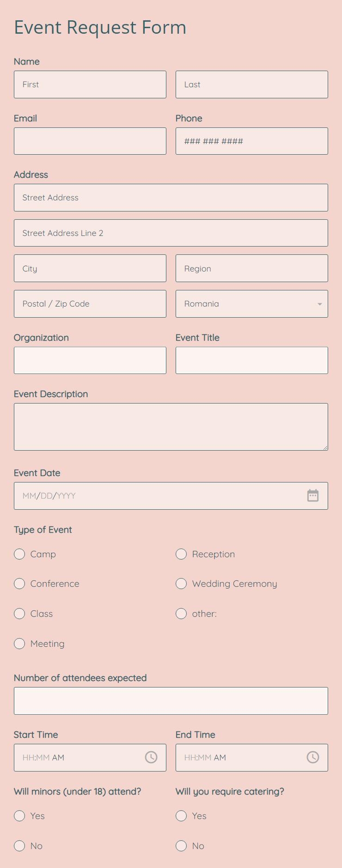Viewport: 342px width, 868px height.
Task: Pick the Class event type option
Action: point(19,614)
